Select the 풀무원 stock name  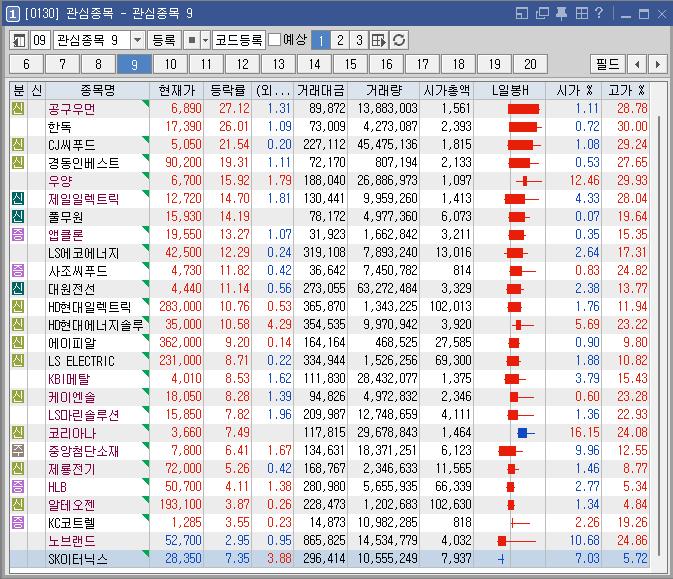coord(65,217)
